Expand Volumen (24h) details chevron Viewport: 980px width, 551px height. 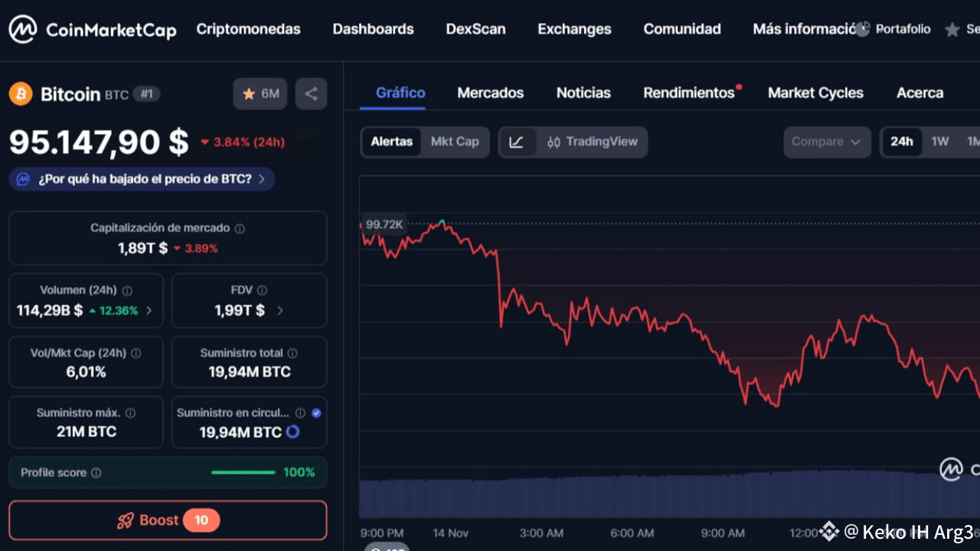[149, 311]
